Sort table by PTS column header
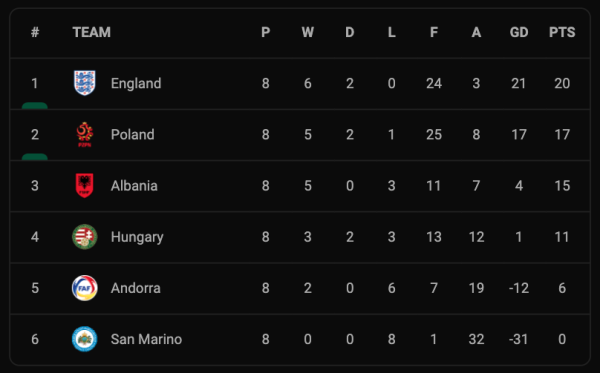Viewport: 600px width, 373px height. click(562, 32)
